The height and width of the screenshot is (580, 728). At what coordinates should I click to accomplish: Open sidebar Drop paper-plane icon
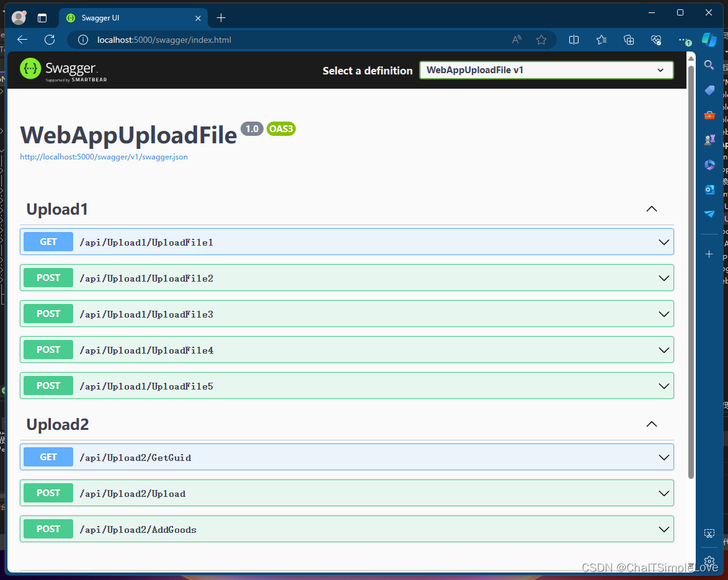pyautogui.click(x=709, y=214)
